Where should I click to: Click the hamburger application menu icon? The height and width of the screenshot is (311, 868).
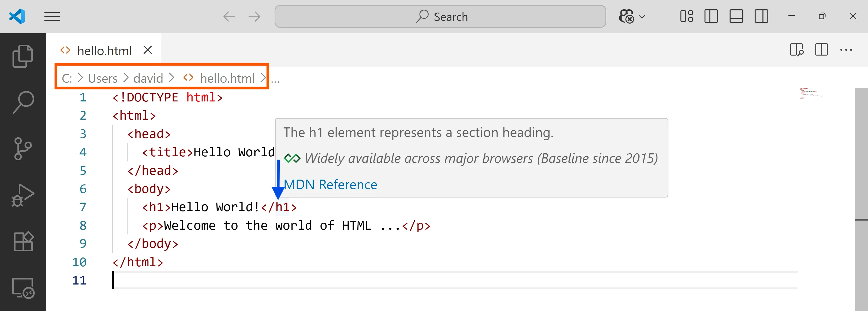coord(52,17)
